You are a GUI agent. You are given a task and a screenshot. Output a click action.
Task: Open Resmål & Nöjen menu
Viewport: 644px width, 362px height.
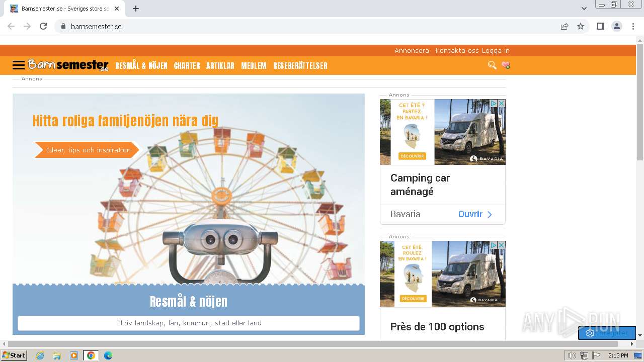point(141,66)
